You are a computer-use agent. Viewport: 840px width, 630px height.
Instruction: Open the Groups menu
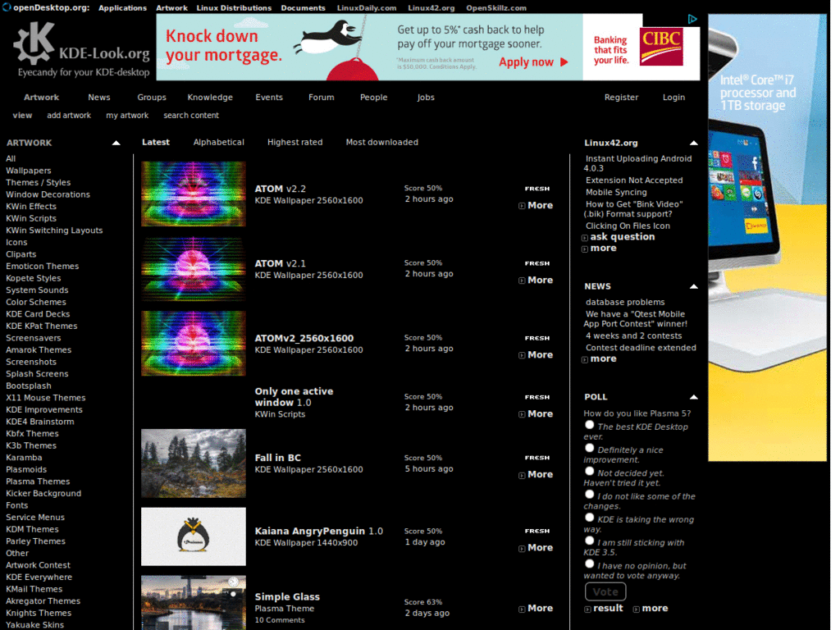tap(152, 98)
